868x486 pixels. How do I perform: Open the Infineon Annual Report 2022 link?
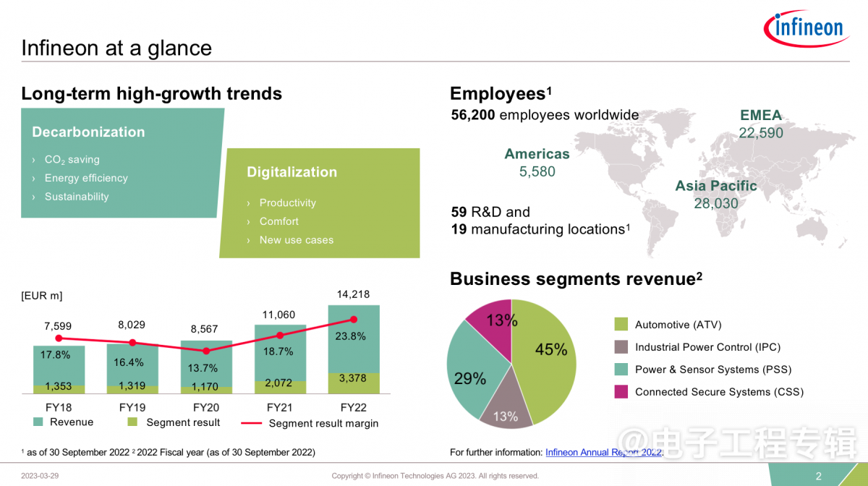pos(604,452)
